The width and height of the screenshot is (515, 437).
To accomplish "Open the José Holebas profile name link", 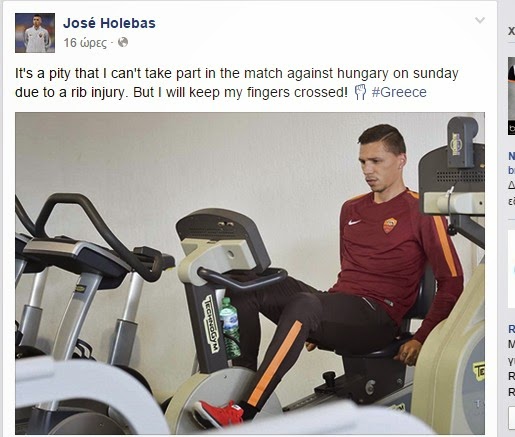I will tap(109, 23).
